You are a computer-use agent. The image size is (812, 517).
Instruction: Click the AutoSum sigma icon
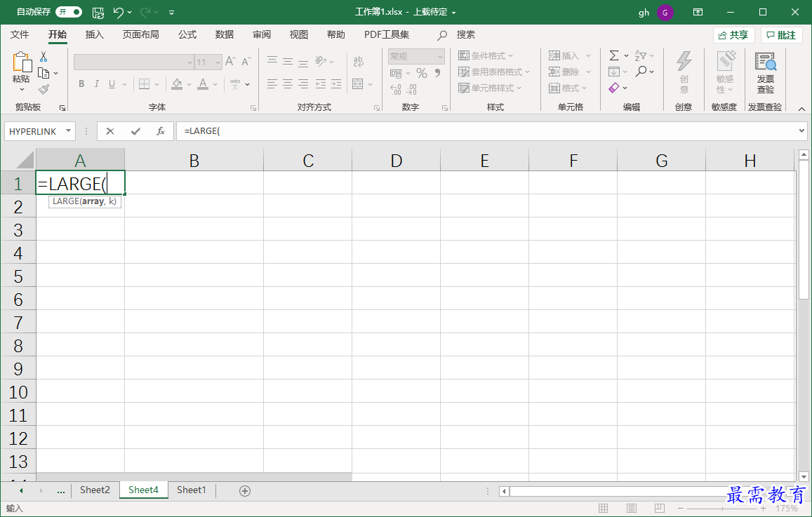point(614,55)
